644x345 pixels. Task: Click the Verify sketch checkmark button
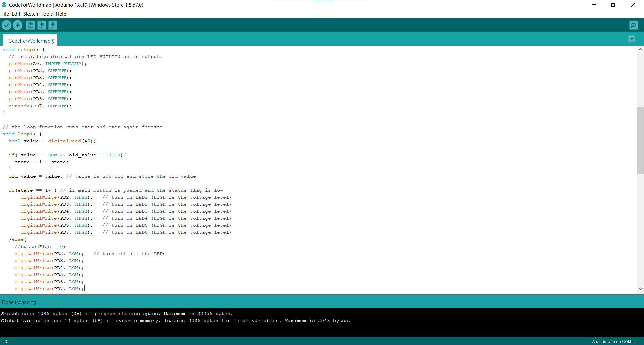[x=6, y=25]
